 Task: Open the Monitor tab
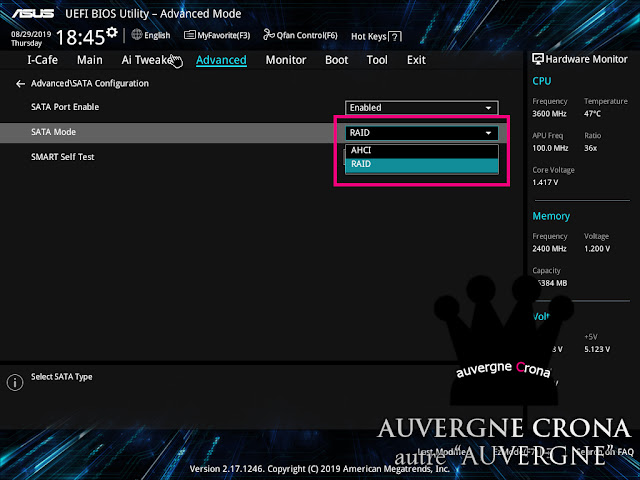286,60
